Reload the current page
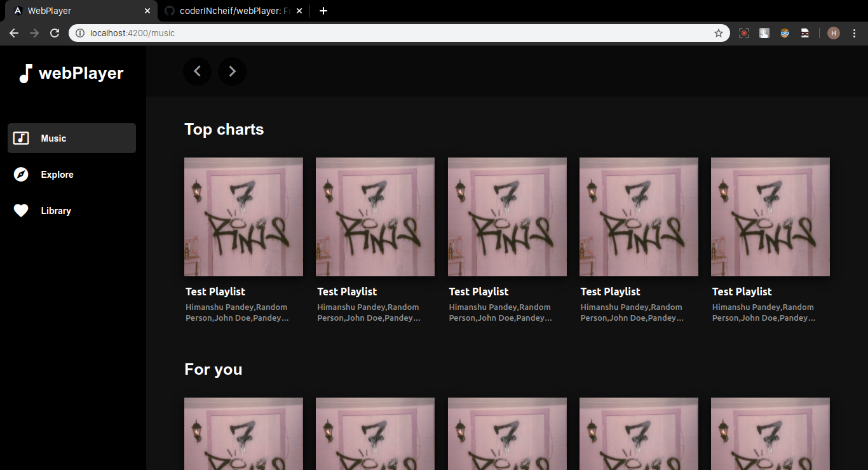The image size is (868, 470). (55, 33)
